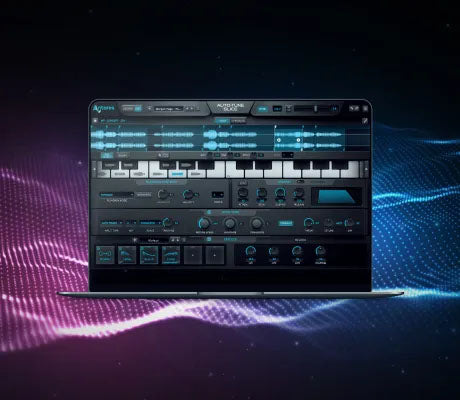Click the Attack envelope knob

243,193
